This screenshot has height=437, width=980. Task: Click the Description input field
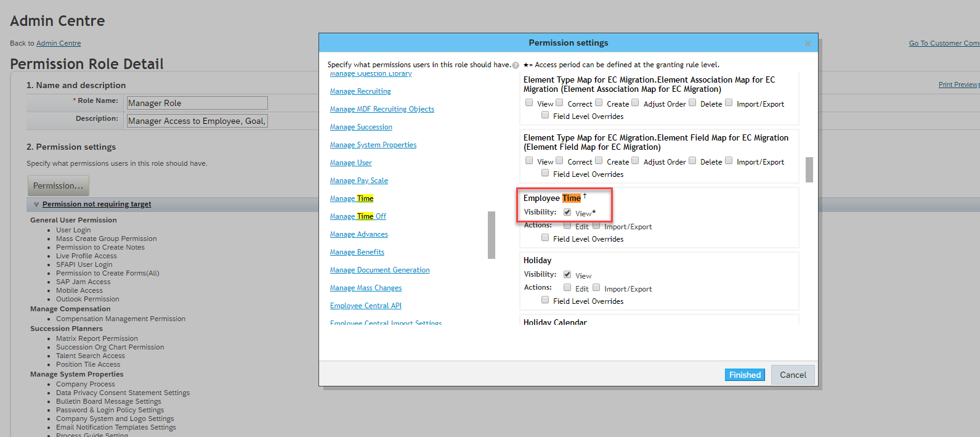[197, 121]
